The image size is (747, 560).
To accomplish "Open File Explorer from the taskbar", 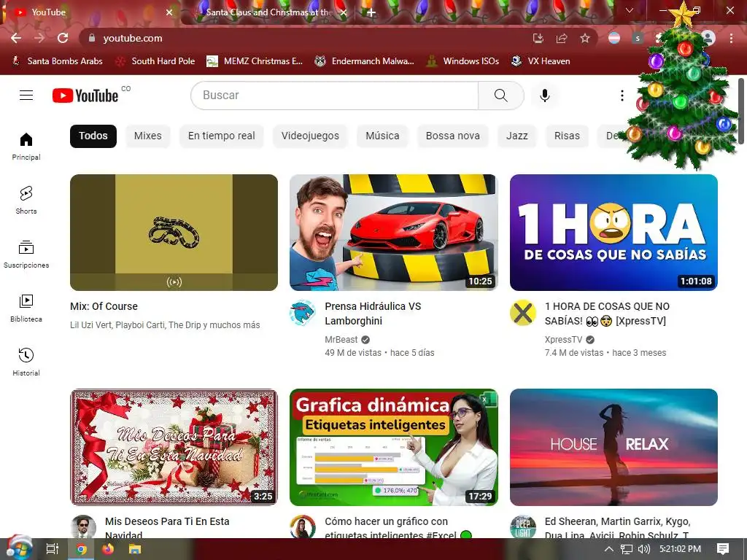I will [135, 549].
